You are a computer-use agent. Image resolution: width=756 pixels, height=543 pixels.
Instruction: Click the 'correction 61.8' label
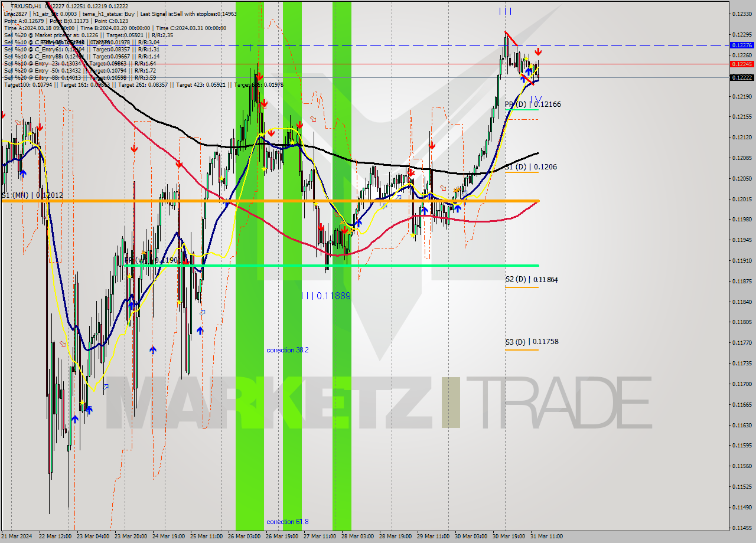tap(288, 522)
